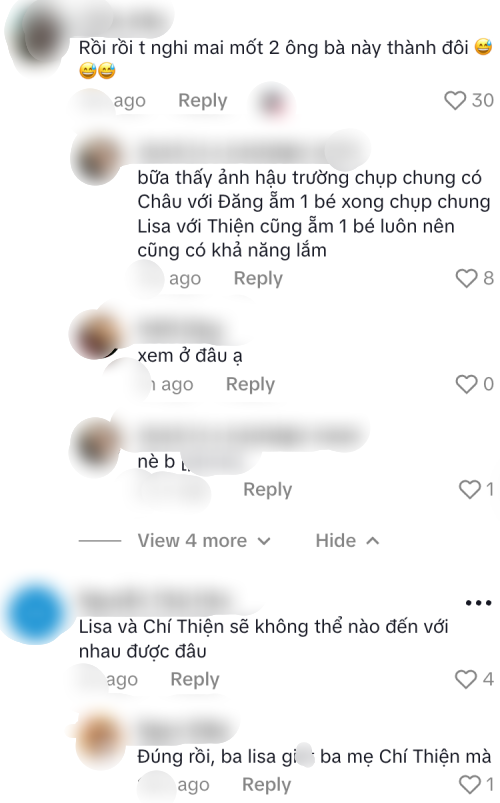Expand replies with View 4 more
The image size is (500, 803).
192,541
